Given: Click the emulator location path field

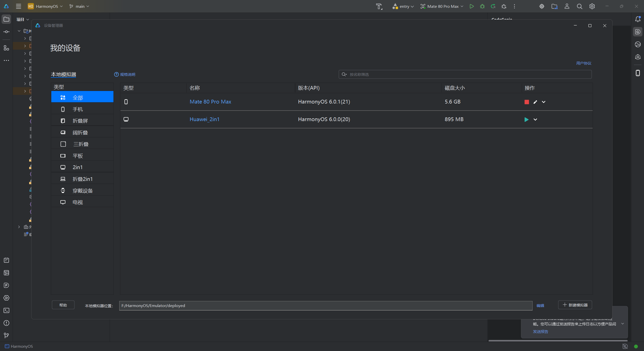Looking at the screenshot, I should click(326, 306).
